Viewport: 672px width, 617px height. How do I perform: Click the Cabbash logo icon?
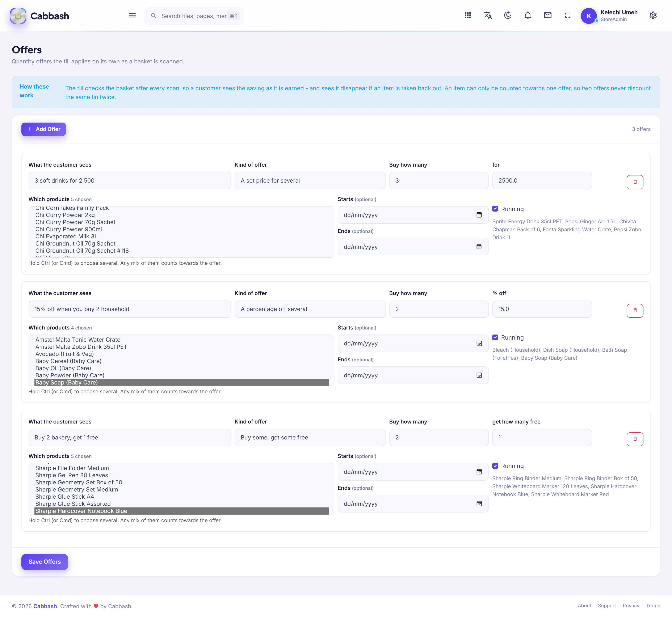tap(18, 16)
